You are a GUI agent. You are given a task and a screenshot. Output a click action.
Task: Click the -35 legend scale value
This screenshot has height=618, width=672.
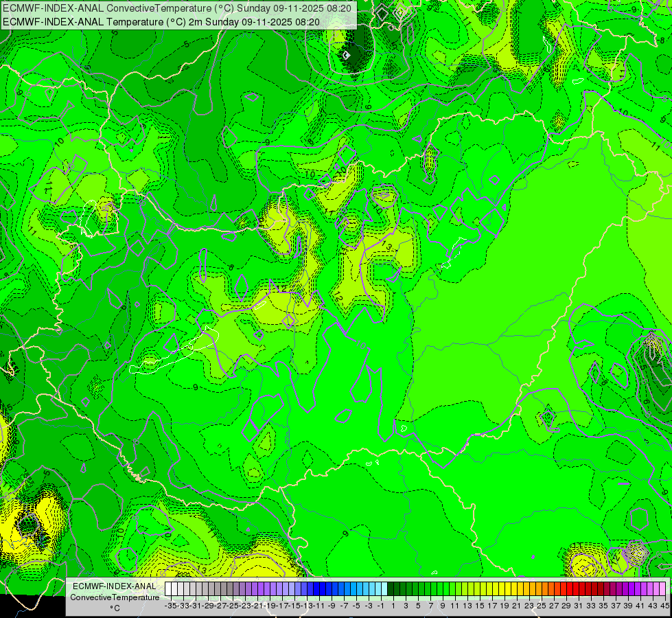pyautogui.click(x=171, y=606)
